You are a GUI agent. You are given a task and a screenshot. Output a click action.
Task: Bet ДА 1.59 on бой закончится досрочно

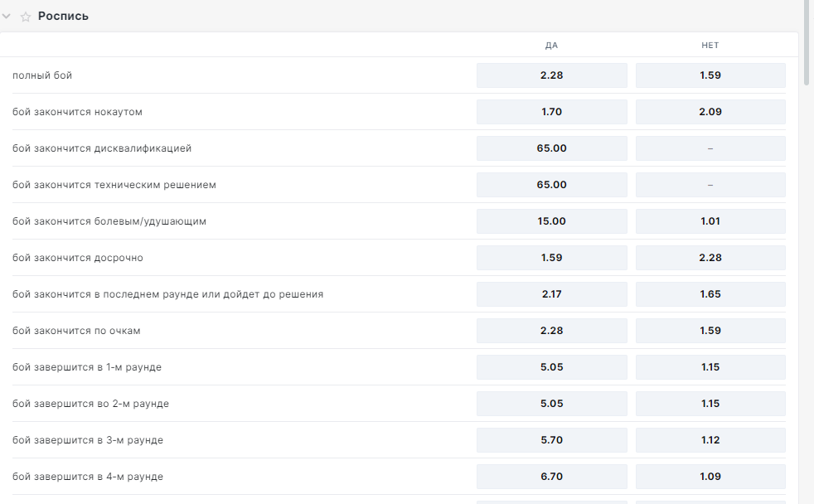pos(551,258)
